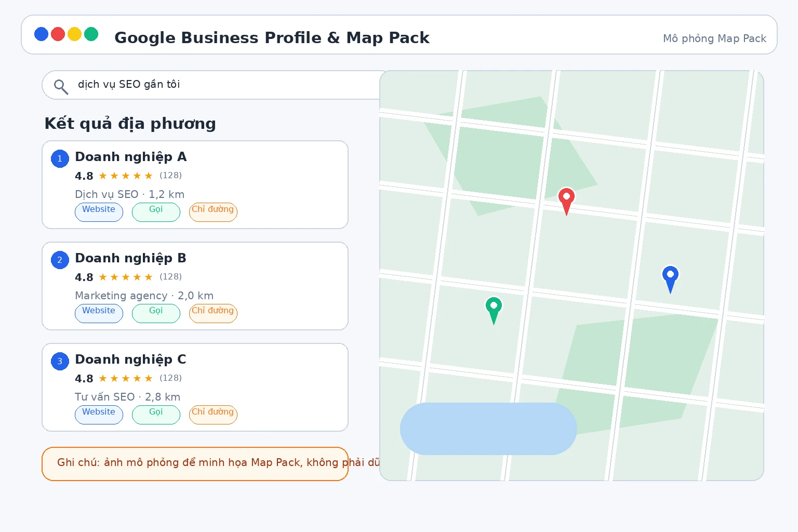Click 'Dịch vụ SEO · 1,2 km' text
The width and height of the screenshot is (798, 532).
click(130, 194)
